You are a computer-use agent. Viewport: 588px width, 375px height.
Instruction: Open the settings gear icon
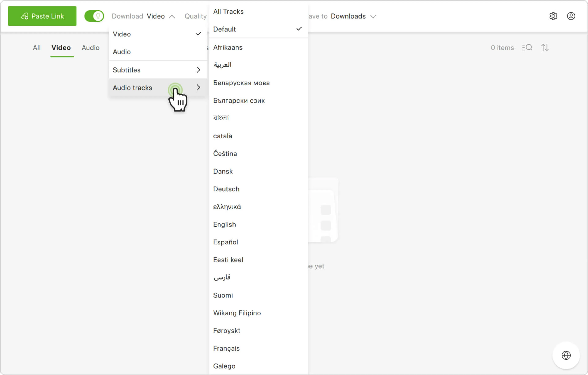tap(553, 16)
